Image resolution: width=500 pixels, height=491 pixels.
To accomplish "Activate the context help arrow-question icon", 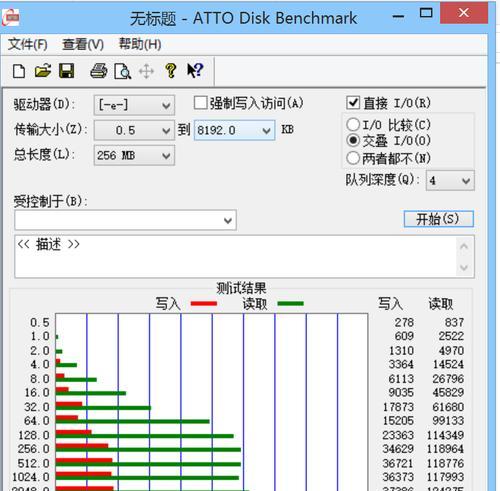I will pos(195,71).
